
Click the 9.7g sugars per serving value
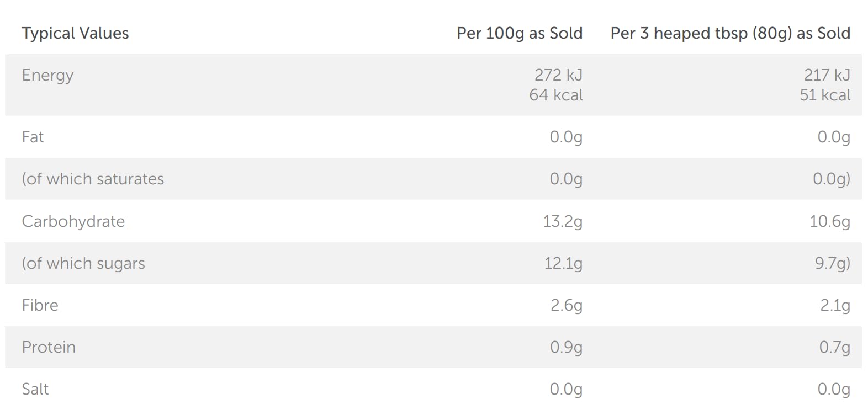click(x=832, y=263)
